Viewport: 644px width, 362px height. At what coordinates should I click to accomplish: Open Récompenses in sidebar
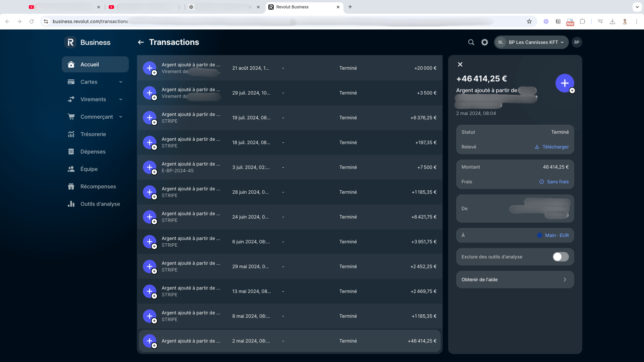pyautogui.click(x=95, y=186)
